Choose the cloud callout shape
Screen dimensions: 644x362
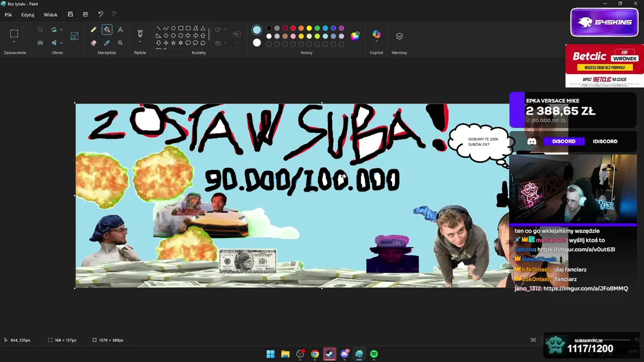coord(203,43)
